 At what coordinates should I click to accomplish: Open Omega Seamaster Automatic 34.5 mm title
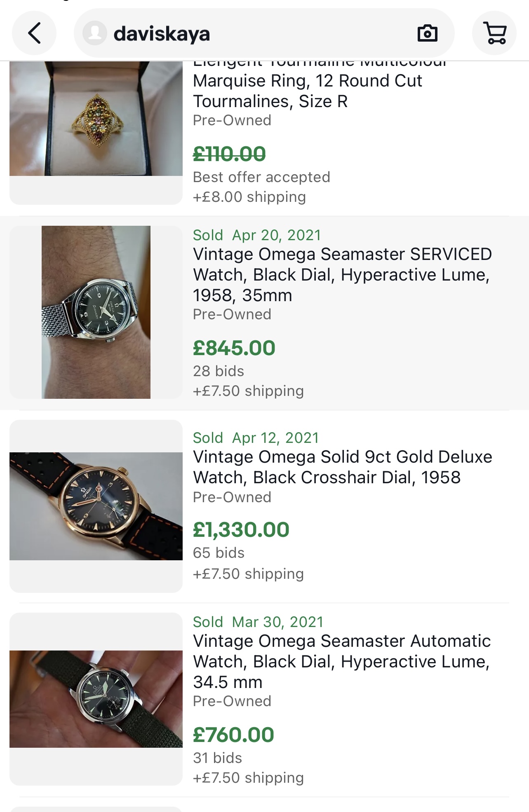[341, 661]
